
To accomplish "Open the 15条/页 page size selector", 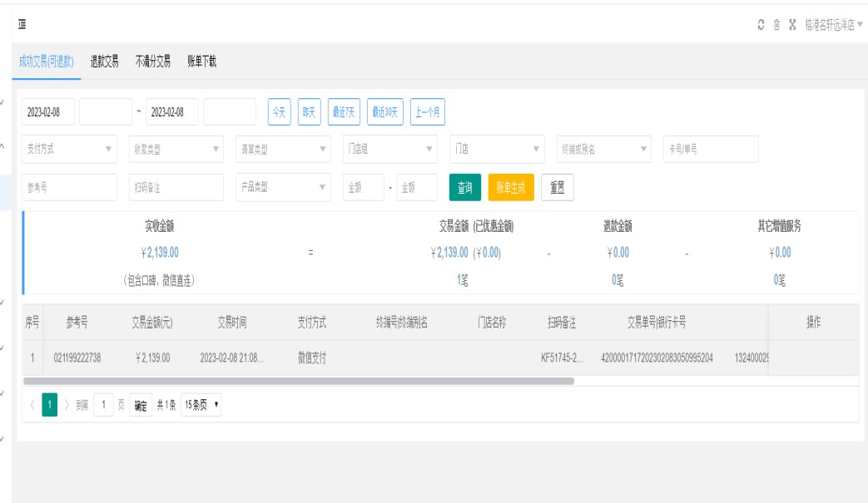I will pyautogui.click(x=201, y=406).
